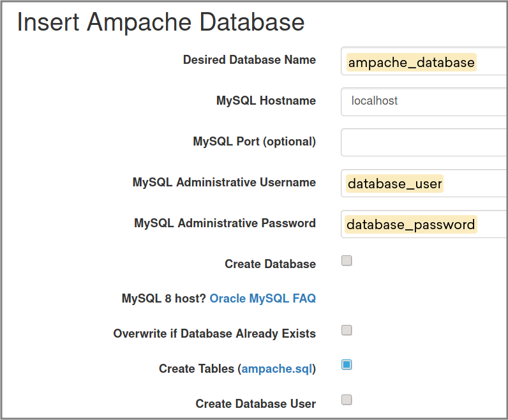Viewport: 508px width, 420px height.
Task: Click the Desired Database Name field
Action: coord(424,61)
